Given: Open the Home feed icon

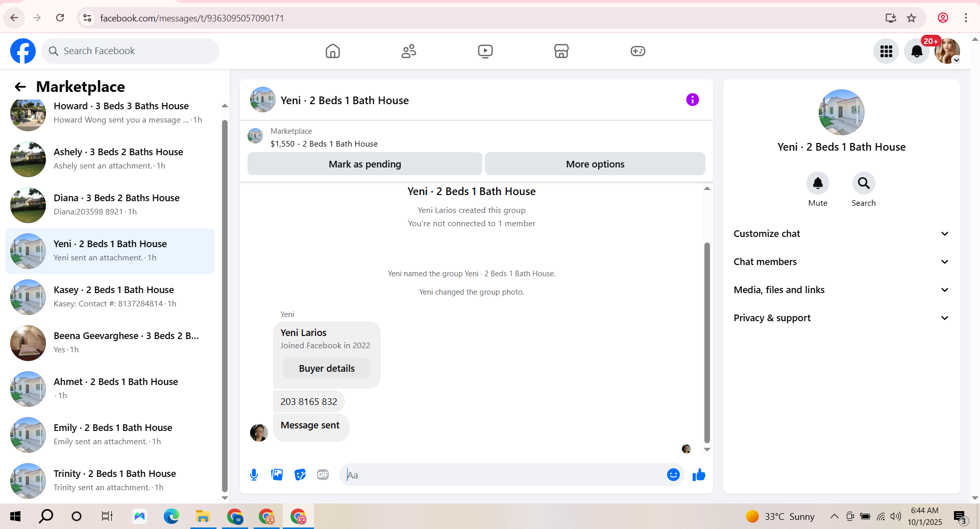Looking at the screenshot, I should (x=333, y=51).
